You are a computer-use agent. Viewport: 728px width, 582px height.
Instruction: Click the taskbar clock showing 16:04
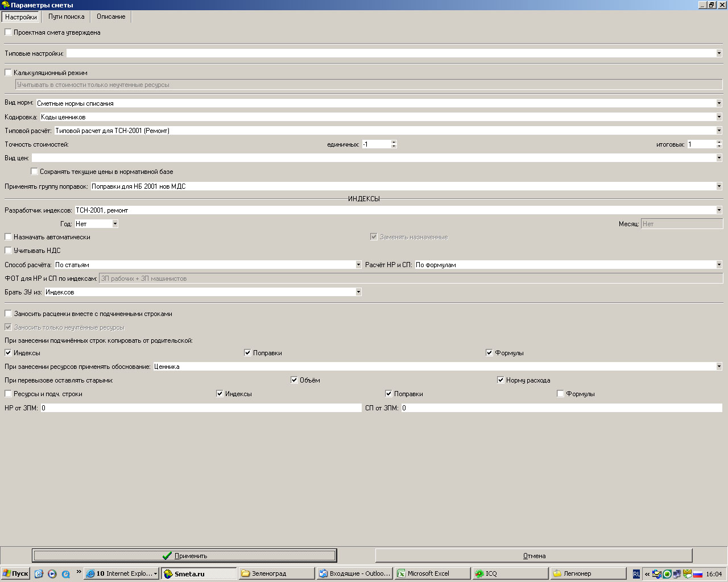714,574
